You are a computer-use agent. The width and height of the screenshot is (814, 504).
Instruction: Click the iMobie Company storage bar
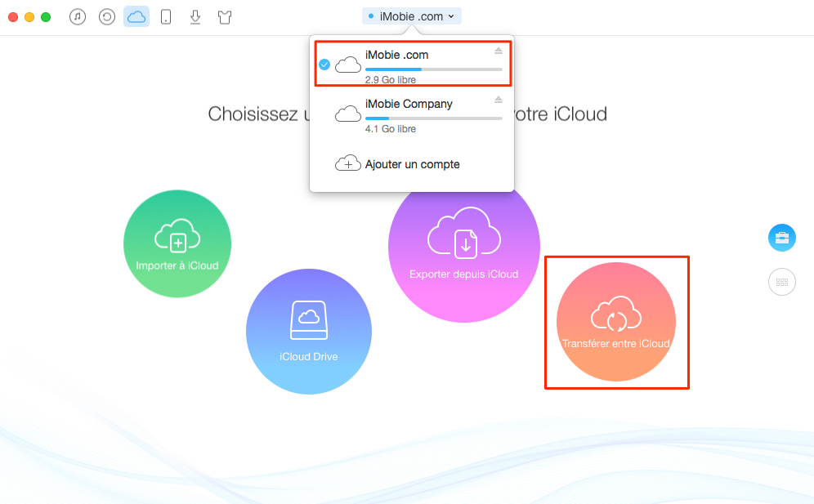click(x=433, y=118)
